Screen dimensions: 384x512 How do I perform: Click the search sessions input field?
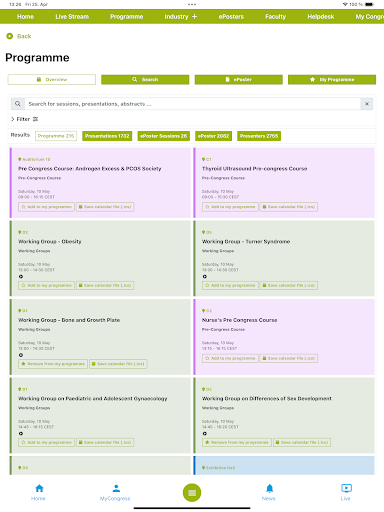pyautogui.click(x=193, y=104)
